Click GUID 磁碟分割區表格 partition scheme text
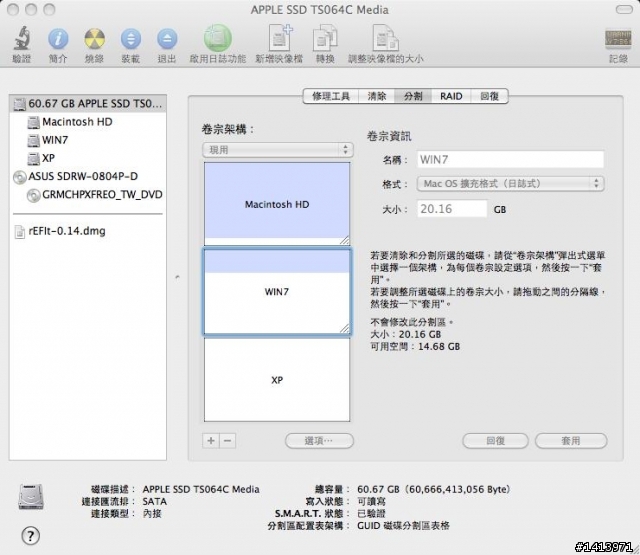This screenshot has height=555, width=640. (403, 526)
